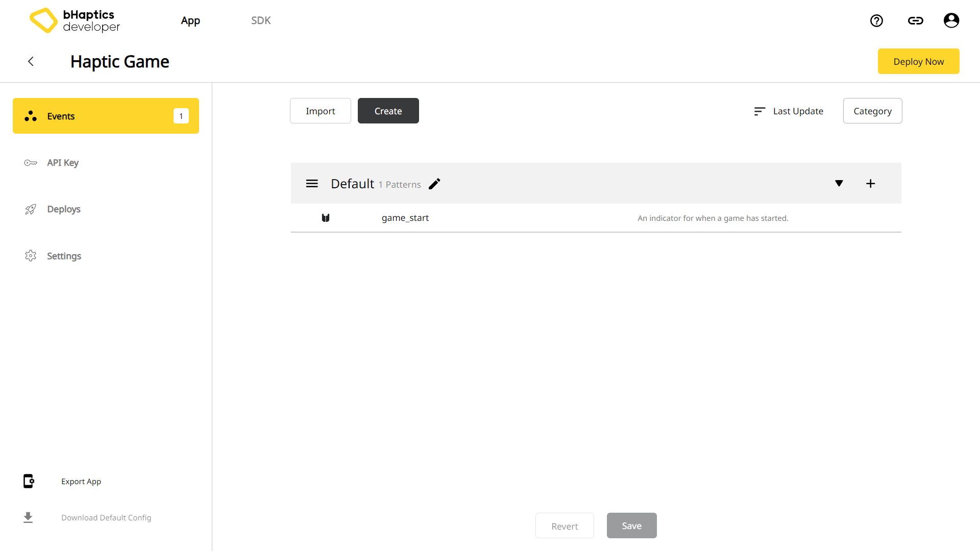
Task: Expand the Default patterns category
Action: click(x=839, y=183)
